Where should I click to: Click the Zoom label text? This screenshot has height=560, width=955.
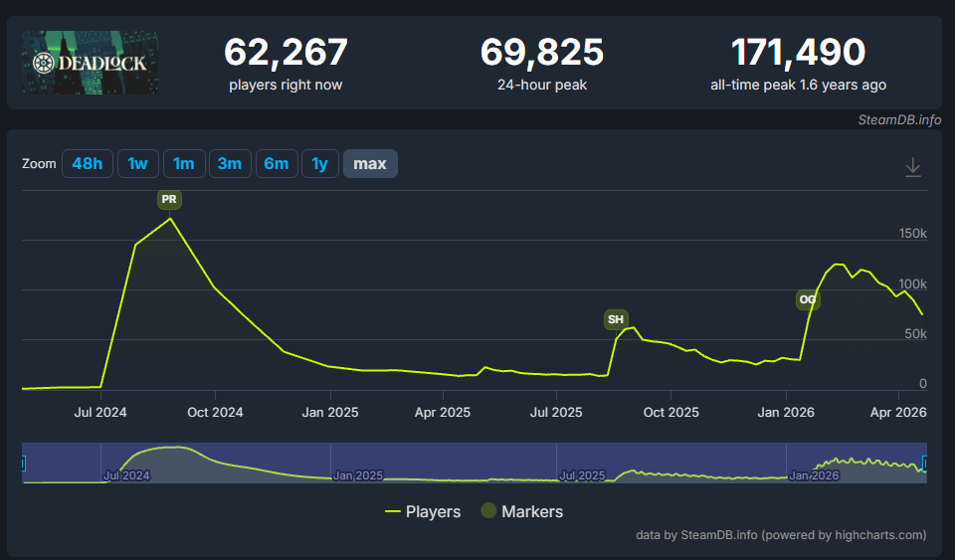[39, 164]
